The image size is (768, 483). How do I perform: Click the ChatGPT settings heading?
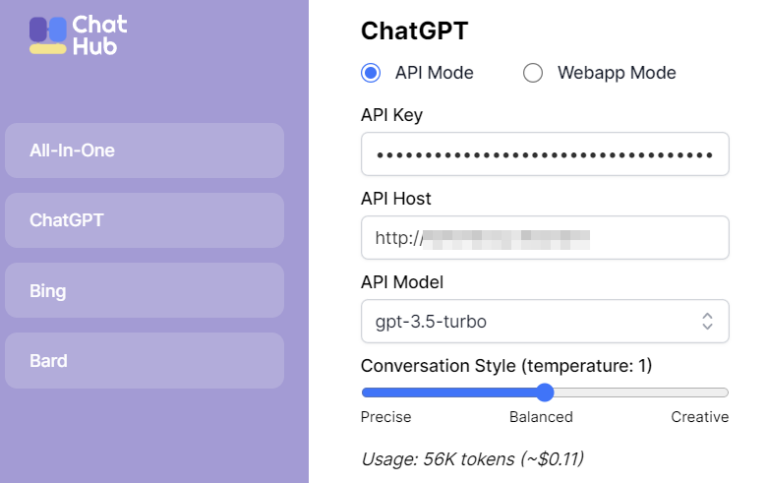tap(414, 31)
